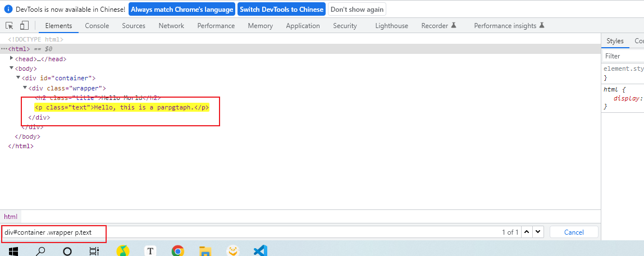Expand the collapsed head element
This screenshot has width=644, height=256.
(x=12, y=58)
